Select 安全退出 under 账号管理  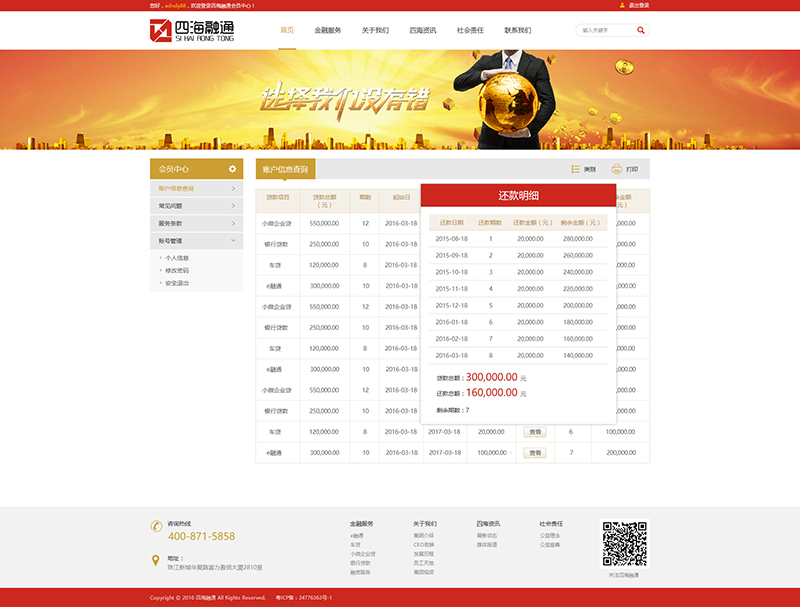coord(177,283)
